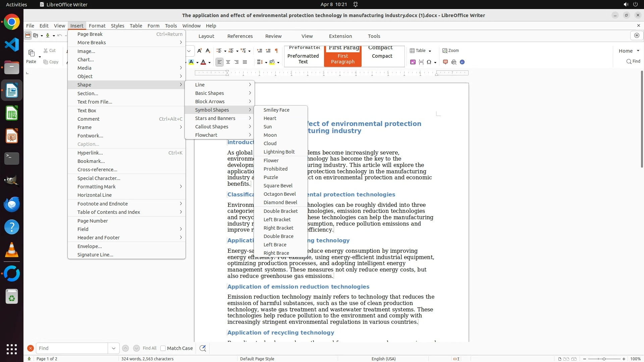Viewport: 644px width, 362px height.
Task: Toggle formatting marks pilcrow icon
Action: tap(276, 51)
